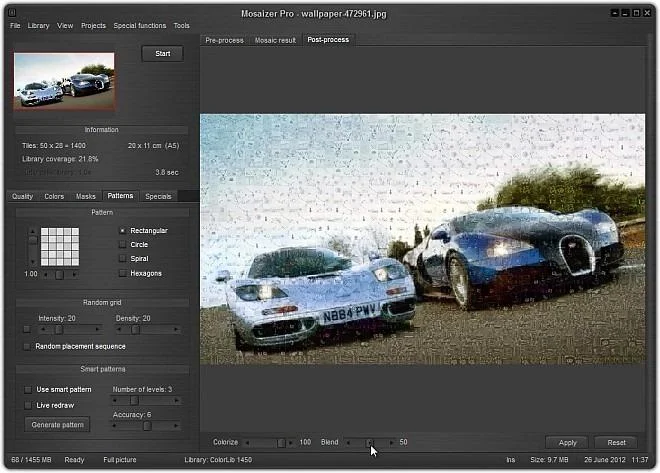Open the Special functions menu
Viewport: 660px width, 473px height.
pos(140,26)
